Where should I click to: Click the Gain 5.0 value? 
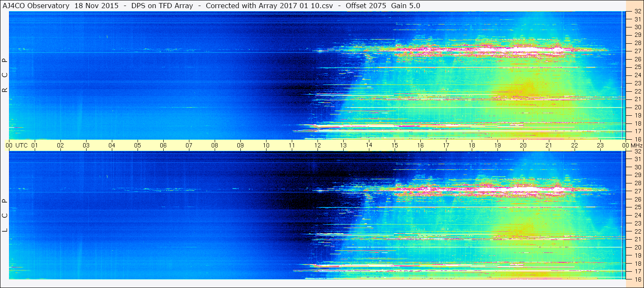[405, 6]
